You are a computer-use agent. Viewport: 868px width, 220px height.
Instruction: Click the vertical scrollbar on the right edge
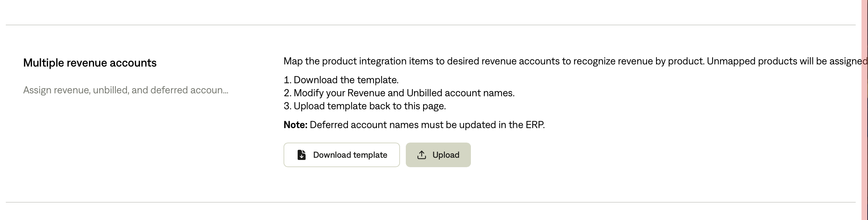click(x=864, y=109)
